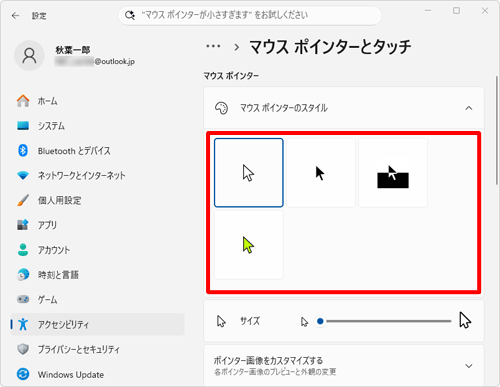Click the マウス ポインターとタッチ page title
The height and width of the screenshot is (387, 500).
click(x=330, y=47)
